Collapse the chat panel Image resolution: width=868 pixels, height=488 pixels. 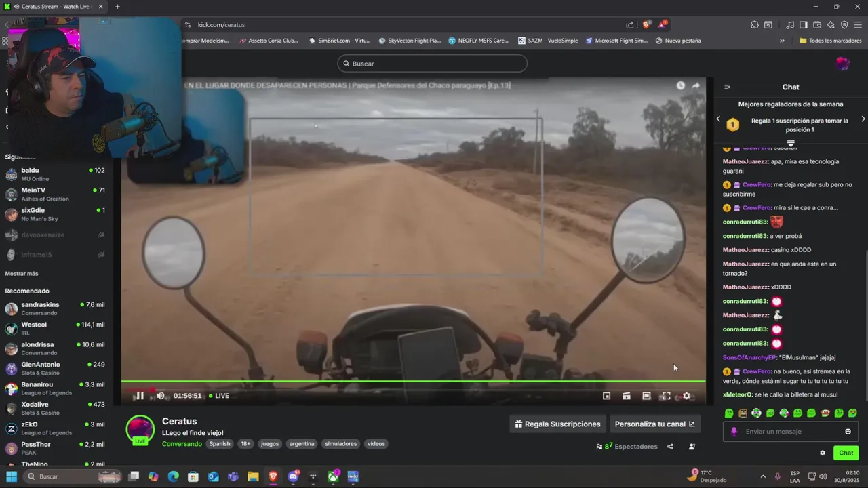(x=727, y=87)
